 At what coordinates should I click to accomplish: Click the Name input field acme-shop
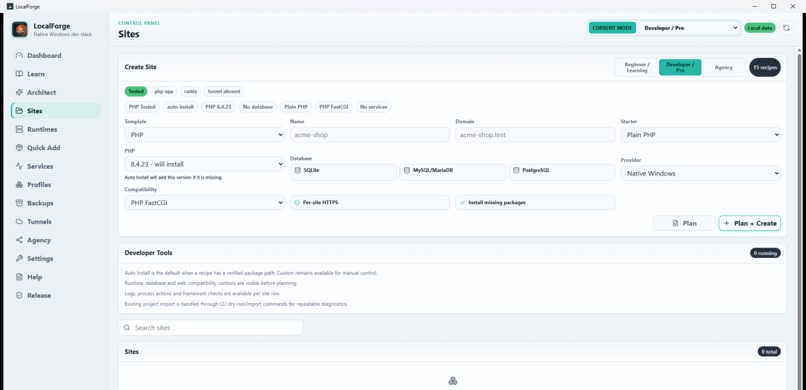coord(370,135)
